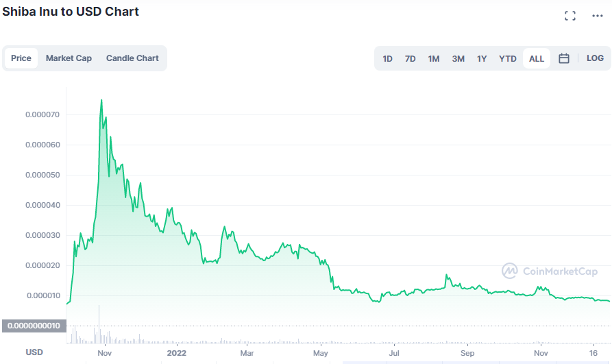The width and height of the screenshot is (612, 364).
Task: Toggle the LOG scale option
Action: click(x=595, y=58)
